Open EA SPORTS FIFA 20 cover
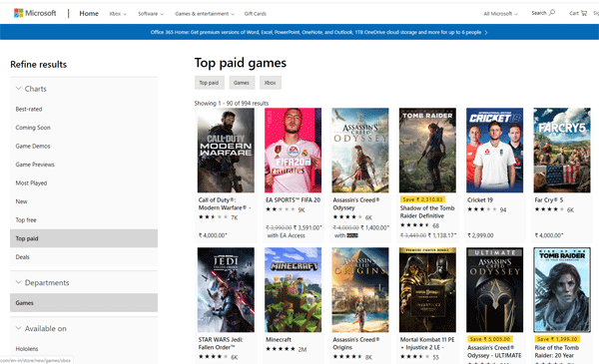The width and height of the screenshot is (599, 364). 293,150
